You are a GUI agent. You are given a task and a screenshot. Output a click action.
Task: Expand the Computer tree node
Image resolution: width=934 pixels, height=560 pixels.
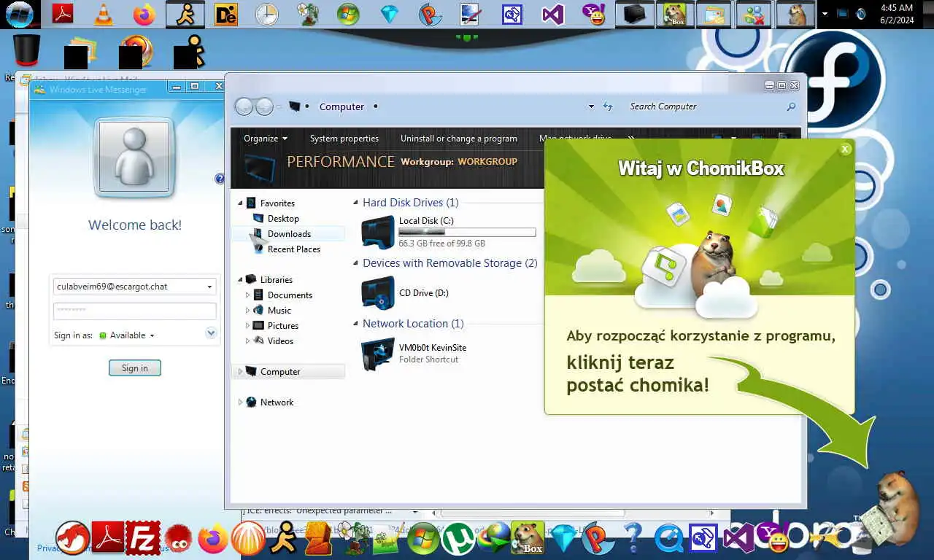coord(240,372)
